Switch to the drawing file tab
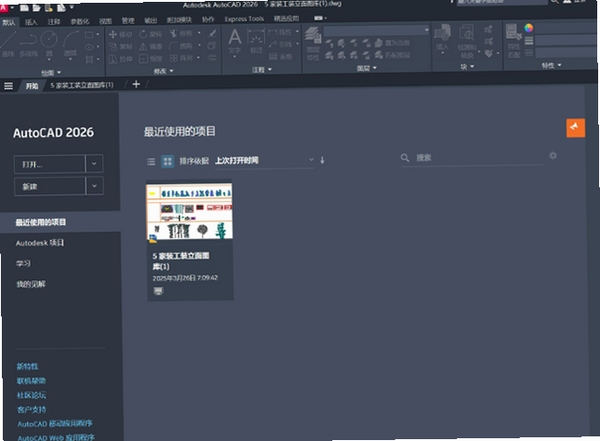This screenshot has height=441, width=600. 82,85
